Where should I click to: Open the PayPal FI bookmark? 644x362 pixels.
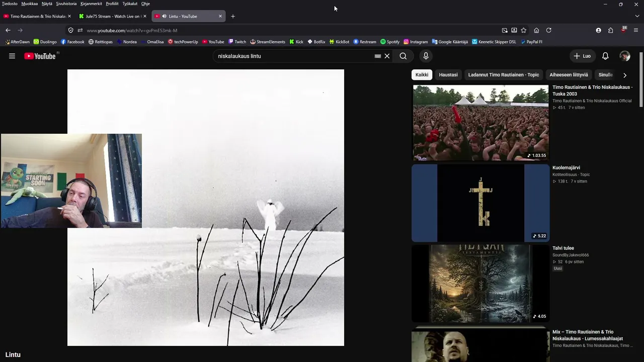coord(531,42)
